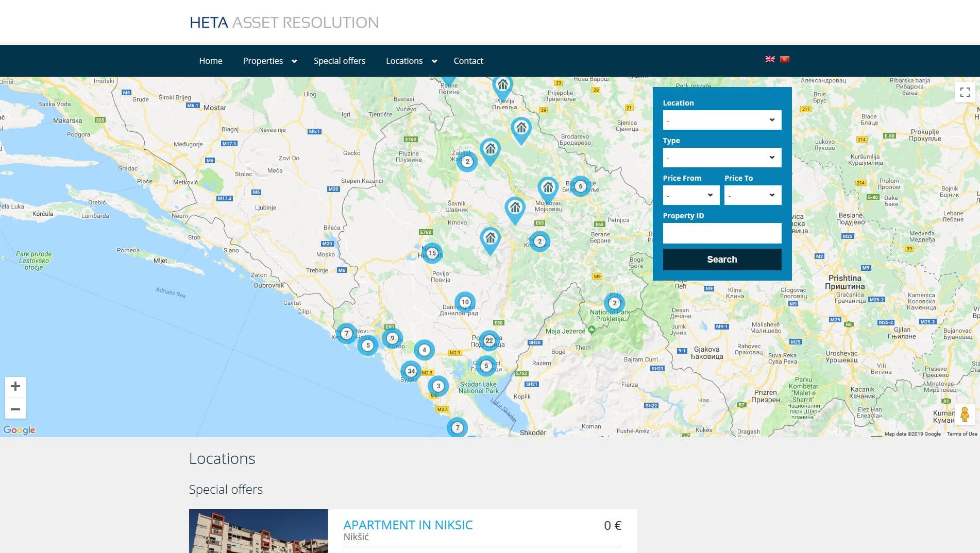This screenshot has height=553, width=980.
Task: Open cluster marker with 10 properties
Action: 465,302
